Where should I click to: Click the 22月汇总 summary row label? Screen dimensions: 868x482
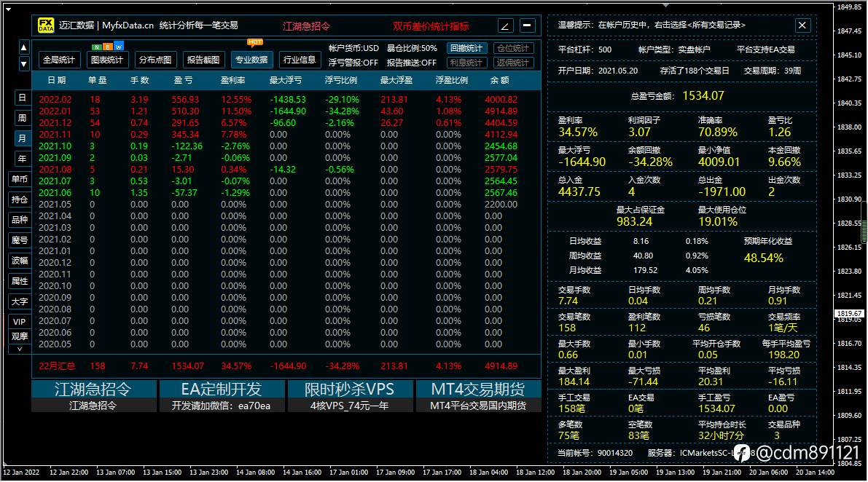56,366
